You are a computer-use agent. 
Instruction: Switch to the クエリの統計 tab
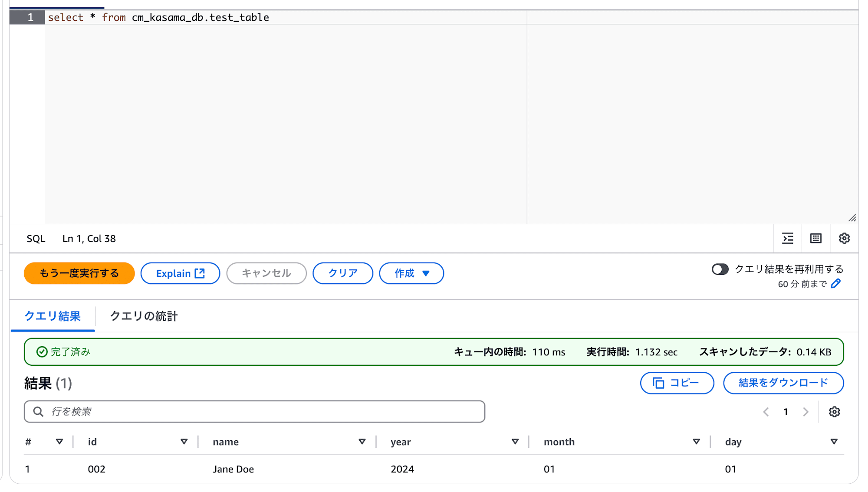(144, 316)
